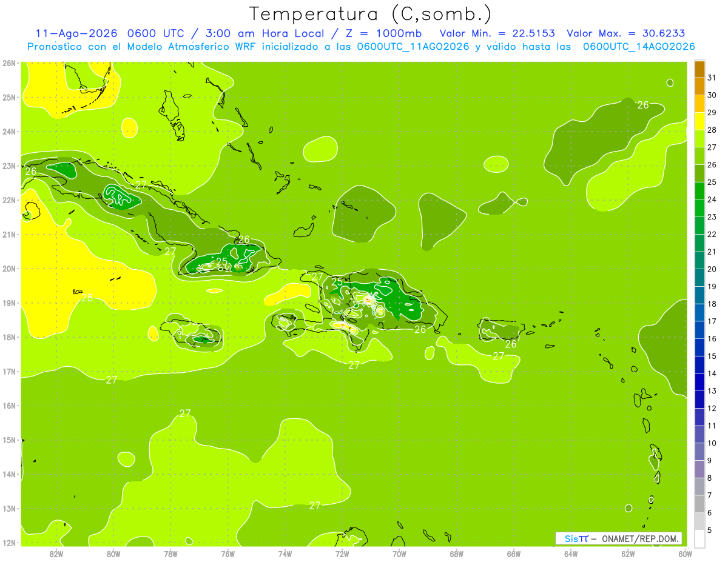Image resolution: width=728 pixels, height=562 pixels.
Task: Click the legend scale number "5"
Action: click(x=710, y=530)
